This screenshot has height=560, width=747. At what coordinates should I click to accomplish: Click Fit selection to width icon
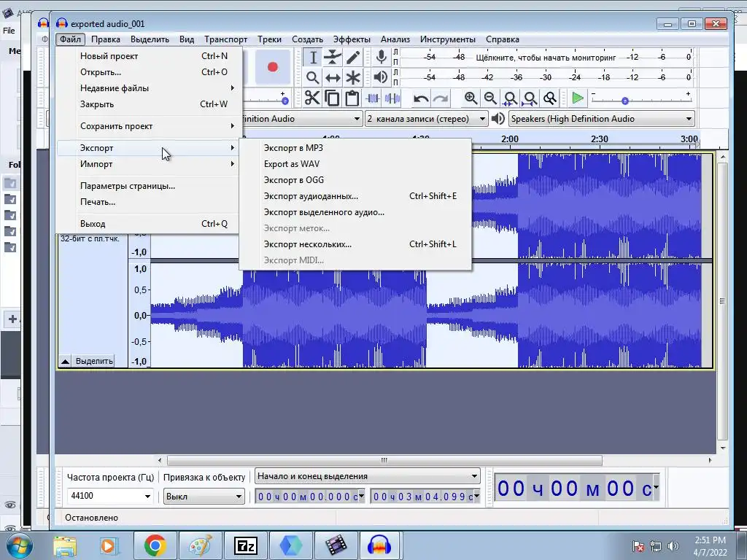pos(510,98)
